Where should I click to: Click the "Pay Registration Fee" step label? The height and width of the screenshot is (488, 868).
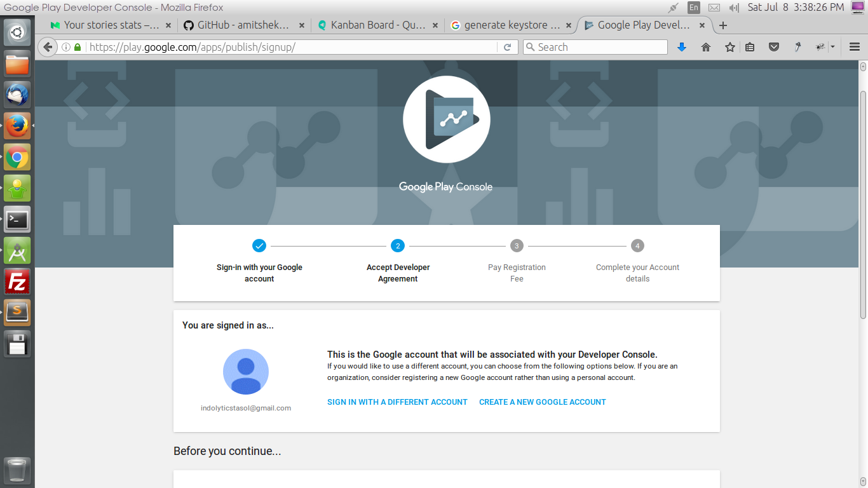point(517,273)
